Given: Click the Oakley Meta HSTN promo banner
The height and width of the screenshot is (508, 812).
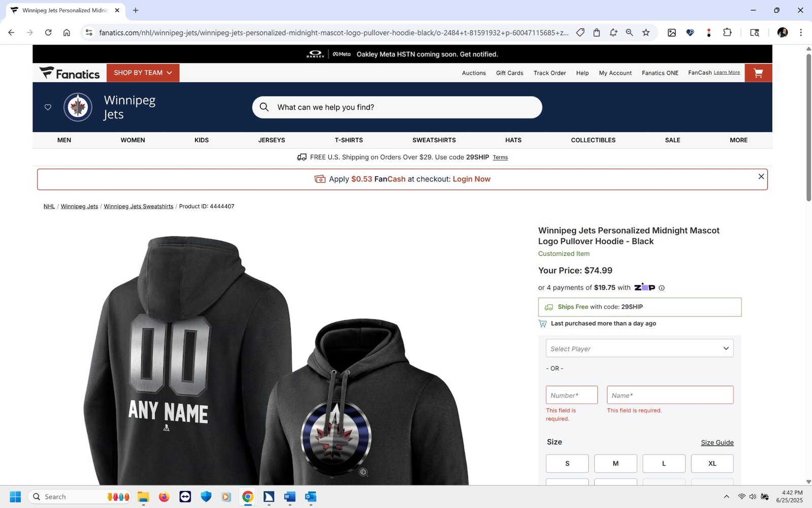Looking at the screenshot, I should pyautogui.click(x=402, y=54).
